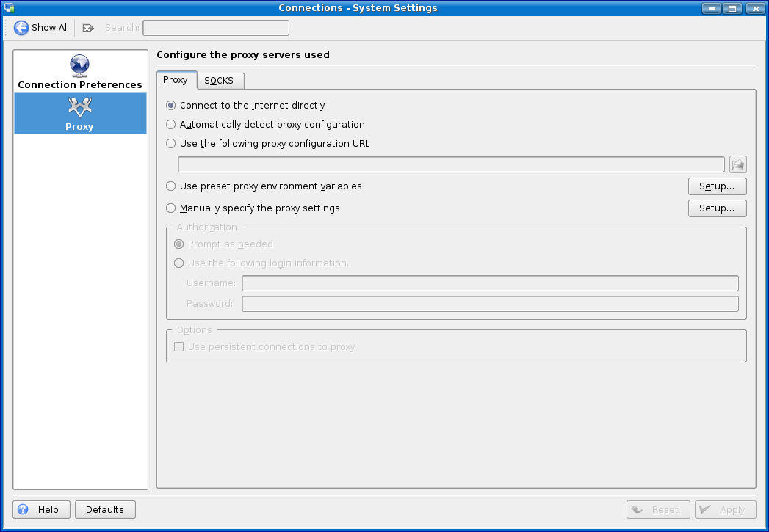769x532 pixels.
Task: Open Connection Preferences globe icon
Action: (79, 66)
